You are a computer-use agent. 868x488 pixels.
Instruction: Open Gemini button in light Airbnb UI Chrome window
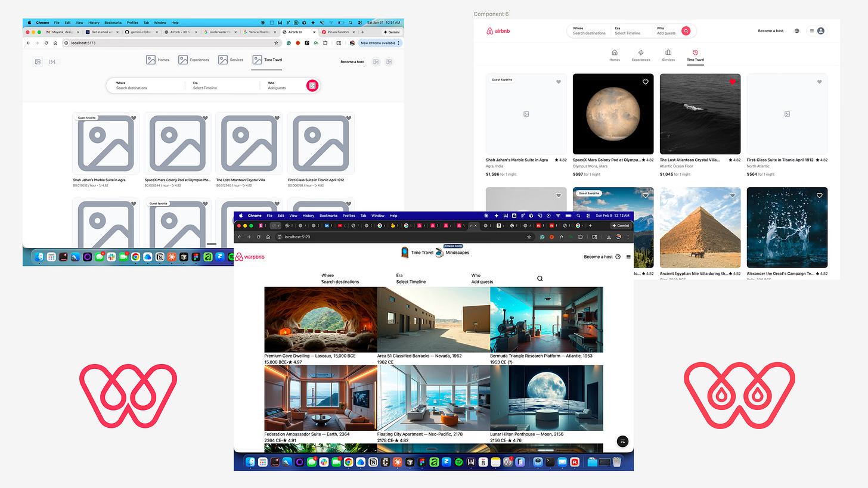click(x=393, y=32)
